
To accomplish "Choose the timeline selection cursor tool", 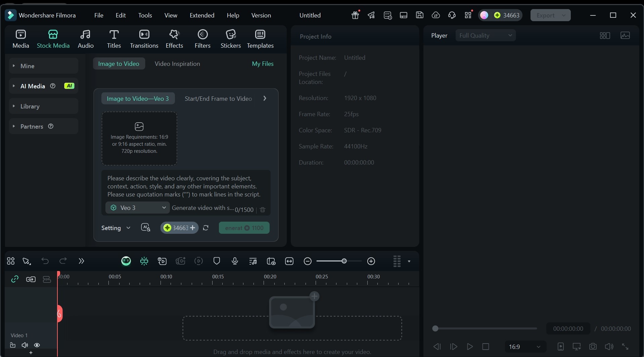I will pyautogui.click(x=27, y=261).
